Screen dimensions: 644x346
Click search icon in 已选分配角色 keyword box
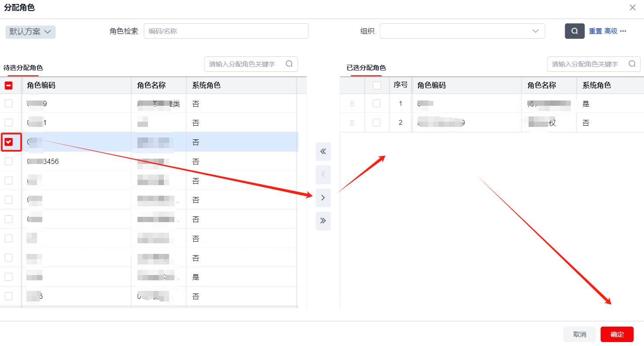point(632,64)
